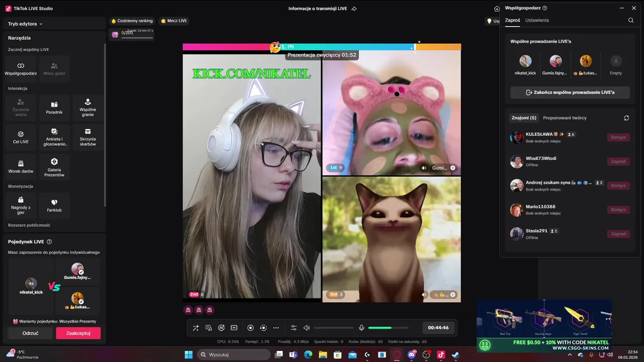
Task: Click the help icon beside Pojedynek LIVE
Action: click(49, 242)
